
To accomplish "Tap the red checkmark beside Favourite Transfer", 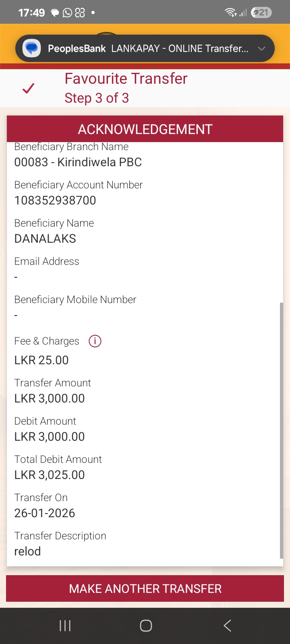I will point(29,88).
